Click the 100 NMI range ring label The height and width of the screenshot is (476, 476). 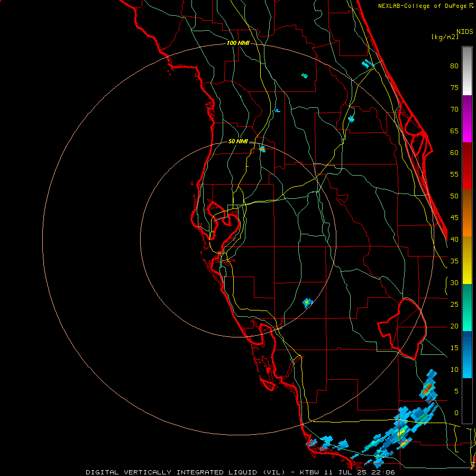(x=238, y=43)
